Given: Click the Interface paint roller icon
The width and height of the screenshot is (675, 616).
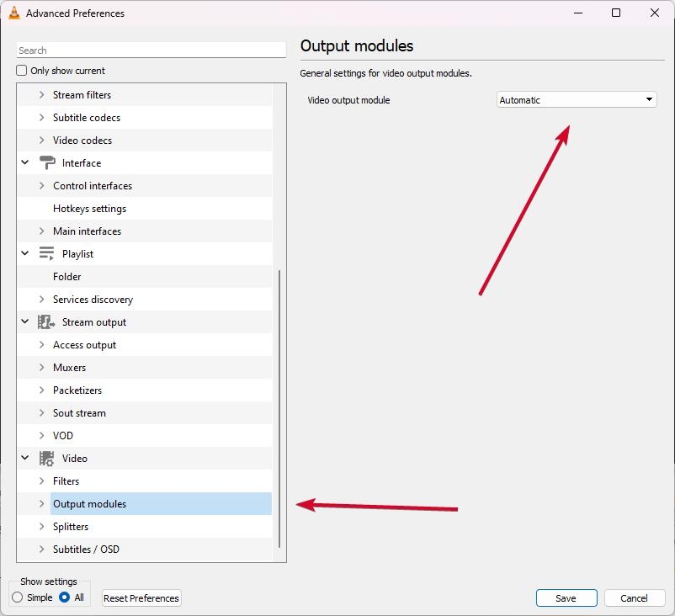Looking at the screenshot, I should click(47, 162).
